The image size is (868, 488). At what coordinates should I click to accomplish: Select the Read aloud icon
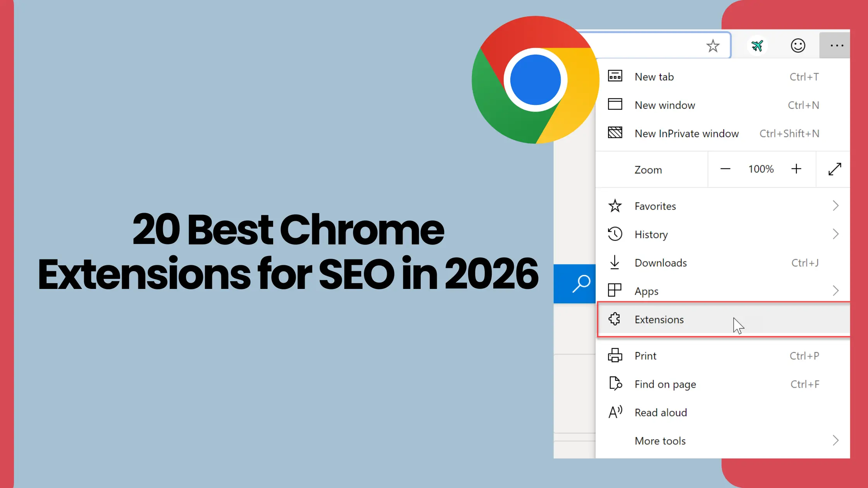(x=615, y=412)
